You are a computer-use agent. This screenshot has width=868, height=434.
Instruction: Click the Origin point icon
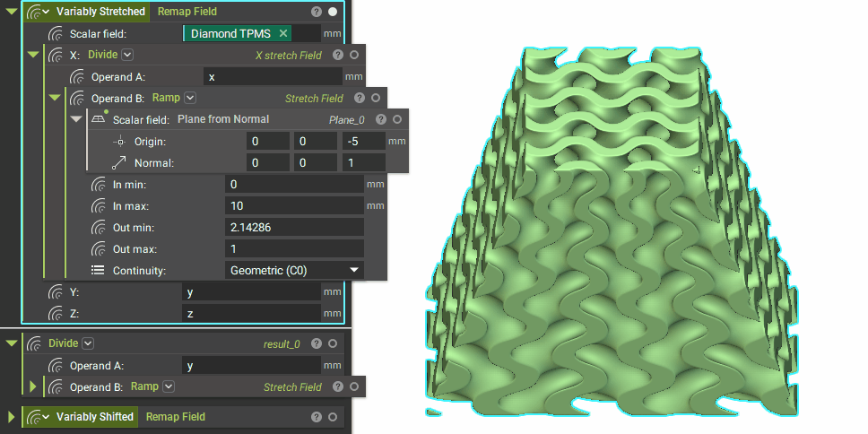click(x=119, y=142)
